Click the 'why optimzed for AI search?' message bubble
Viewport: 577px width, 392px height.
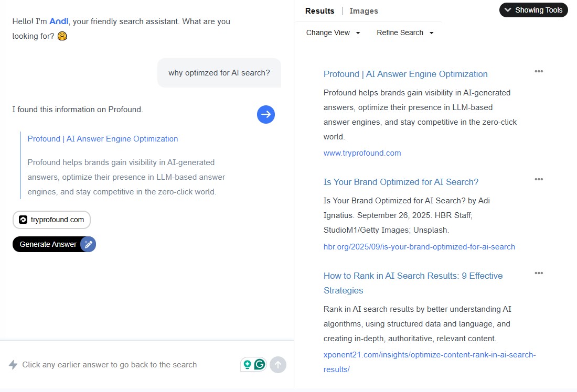pyautogui.click(x=219, y=72)
